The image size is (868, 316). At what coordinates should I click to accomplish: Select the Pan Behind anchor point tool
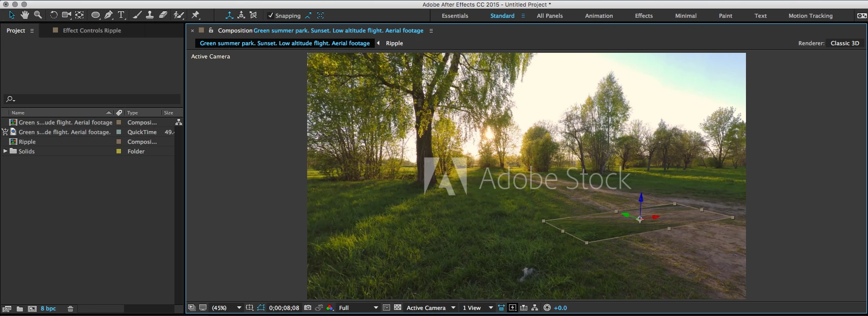80,15
